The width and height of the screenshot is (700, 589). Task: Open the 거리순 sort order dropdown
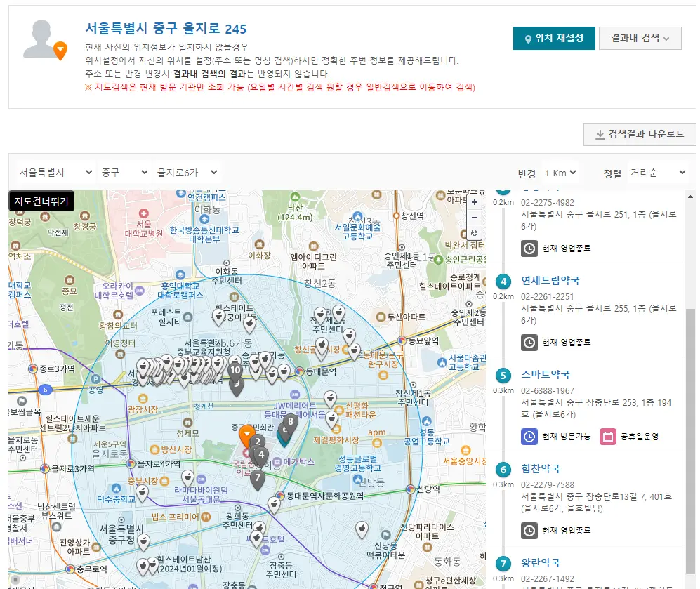click(657, 171)
